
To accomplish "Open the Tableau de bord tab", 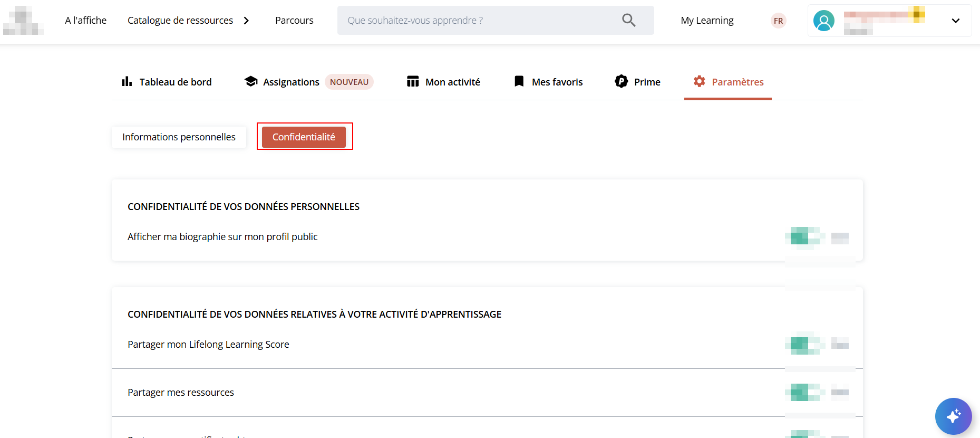I will click(x=167, y=82).
